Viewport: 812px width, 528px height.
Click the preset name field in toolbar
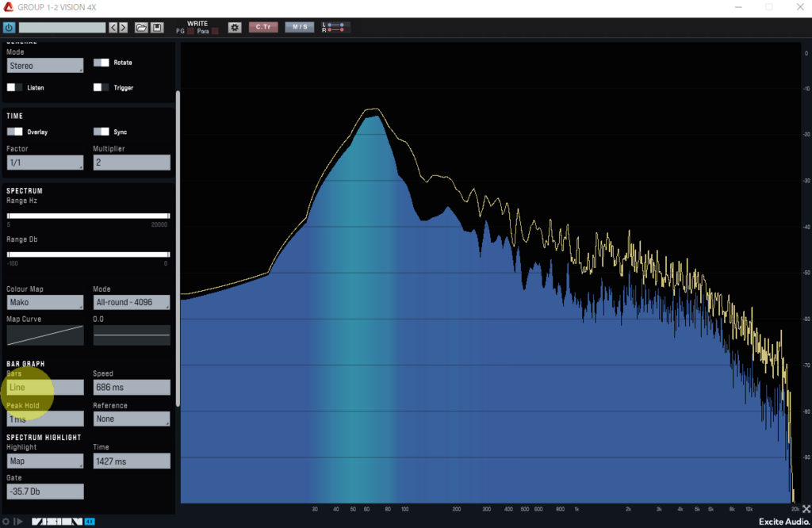tap(62, 28)
